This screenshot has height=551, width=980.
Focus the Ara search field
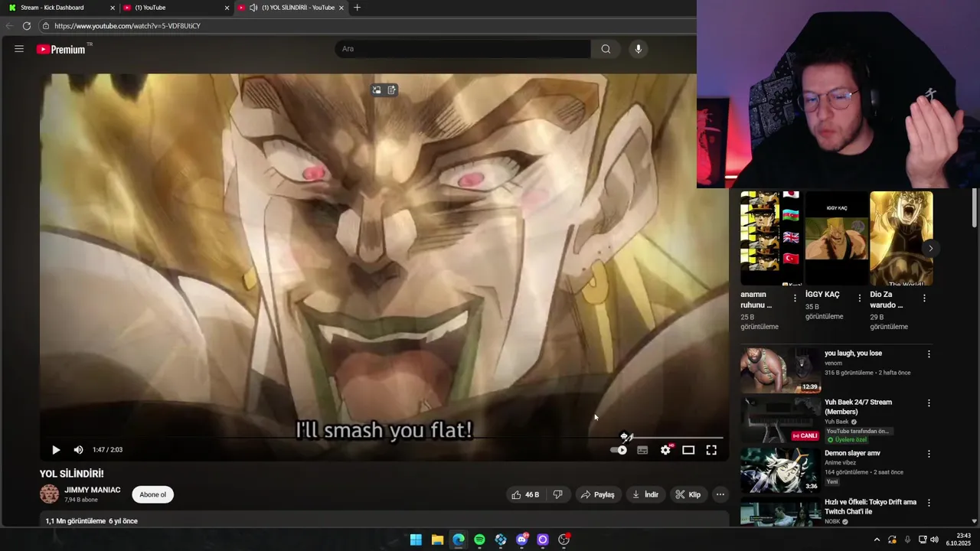click(462, 49)
